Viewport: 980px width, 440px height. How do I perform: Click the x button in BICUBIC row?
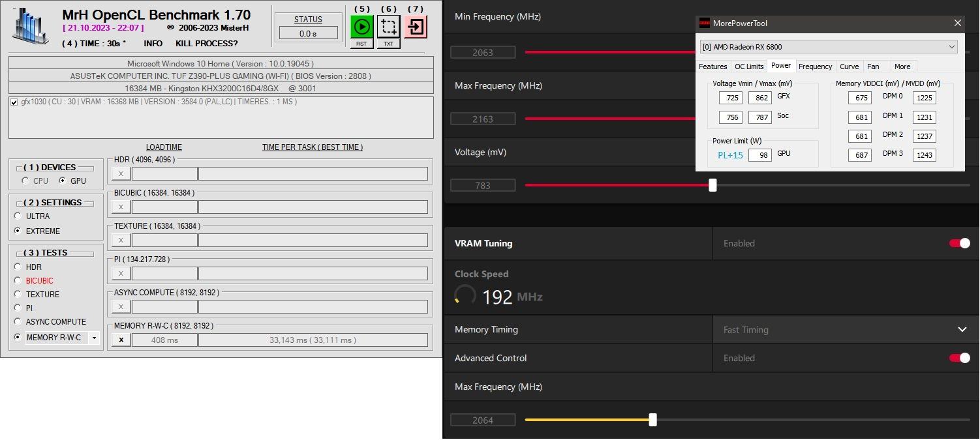tap(121, 207)
